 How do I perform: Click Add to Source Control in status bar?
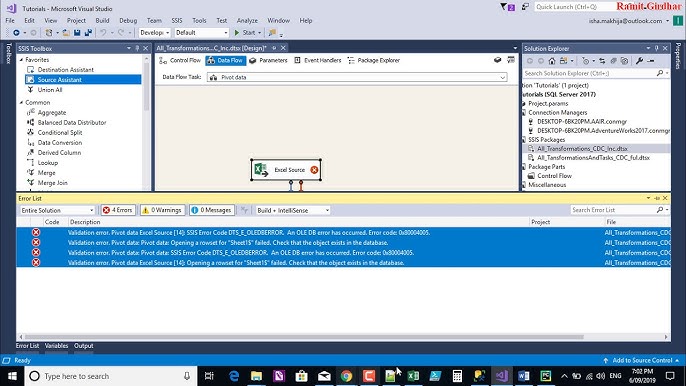click(642, 361)
